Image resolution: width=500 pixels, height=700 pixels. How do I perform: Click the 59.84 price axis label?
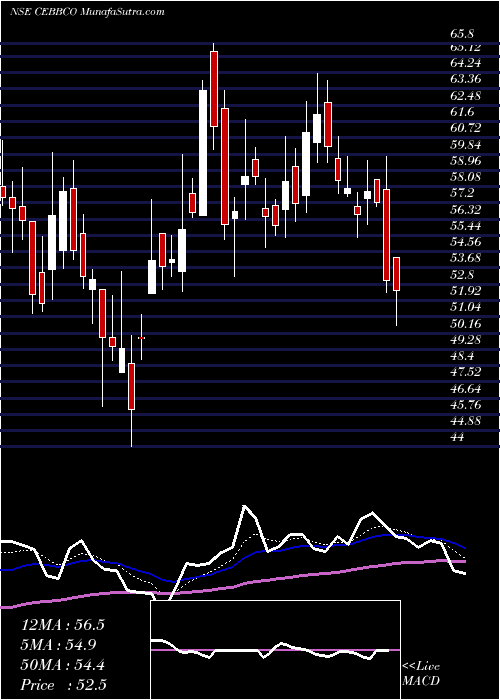click(466, 145)
